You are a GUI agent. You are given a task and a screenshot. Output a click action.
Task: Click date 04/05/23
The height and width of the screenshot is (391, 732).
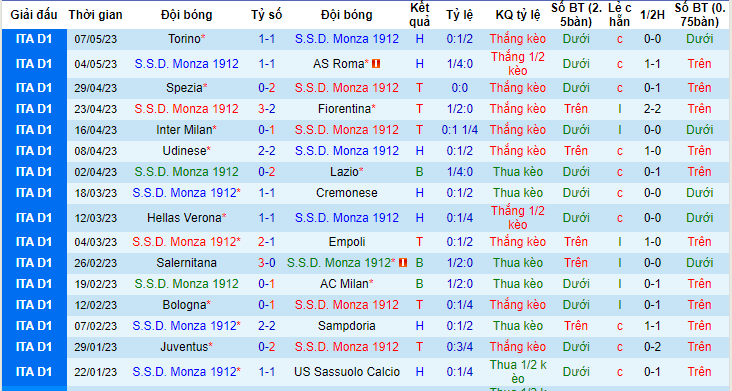pos(95,63)
